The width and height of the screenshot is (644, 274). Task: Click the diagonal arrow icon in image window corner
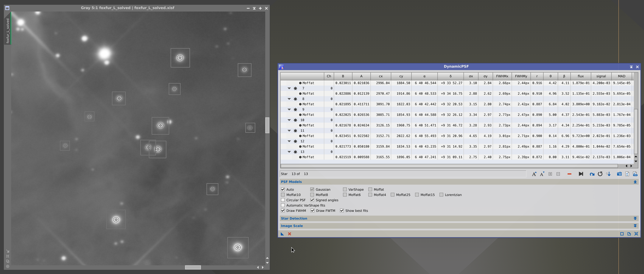pos(8,251)
